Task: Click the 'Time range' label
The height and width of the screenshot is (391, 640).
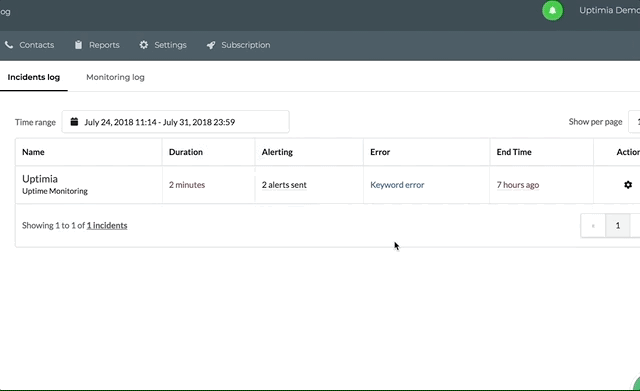Action: pyautogui.click(x=35, y=122)
